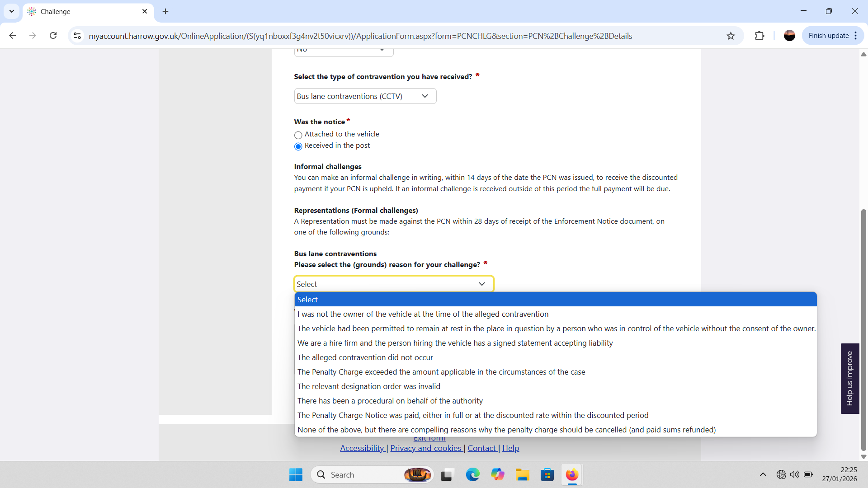Image resolution: width=868 pixels, height=488 pixels.
Task: Select the 'Received in the post' radio button
Action: [298, 146]
